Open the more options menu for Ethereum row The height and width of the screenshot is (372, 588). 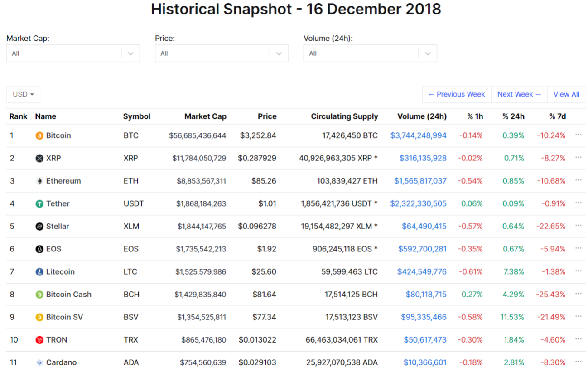click(x=578, y=180)
